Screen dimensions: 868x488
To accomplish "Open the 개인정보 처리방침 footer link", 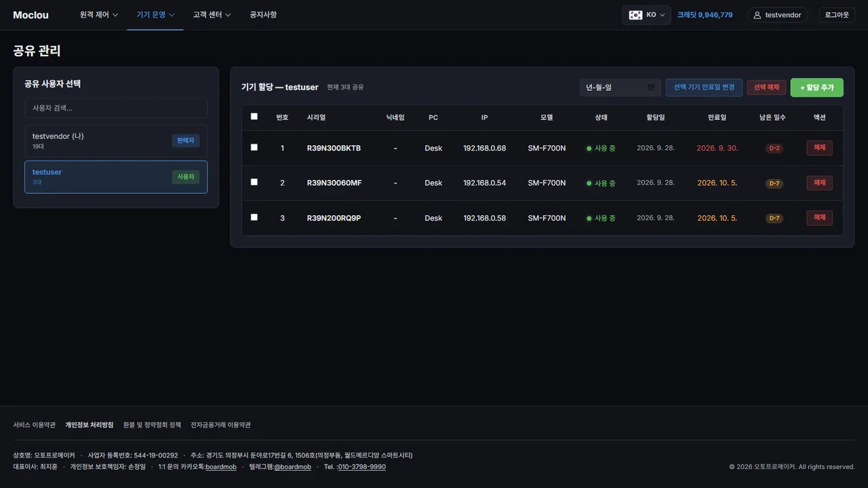I will click(x=90, y=425).
